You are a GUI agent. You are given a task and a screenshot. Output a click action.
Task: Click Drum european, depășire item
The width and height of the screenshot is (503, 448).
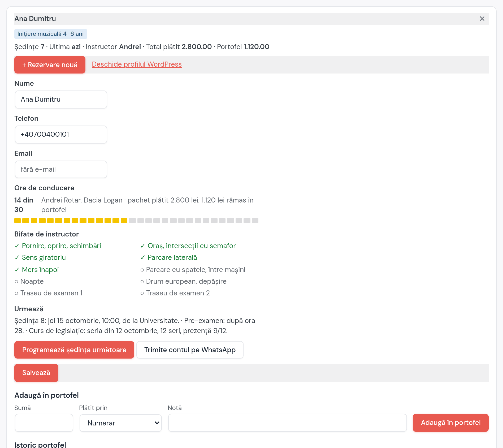coord(183,281)
